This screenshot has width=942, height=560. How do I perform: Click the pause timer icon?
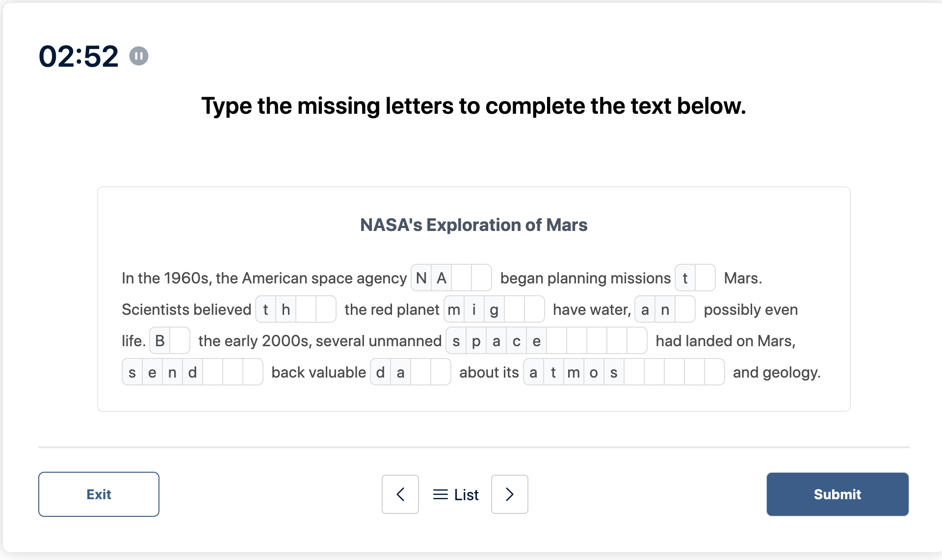pos(139,54)
